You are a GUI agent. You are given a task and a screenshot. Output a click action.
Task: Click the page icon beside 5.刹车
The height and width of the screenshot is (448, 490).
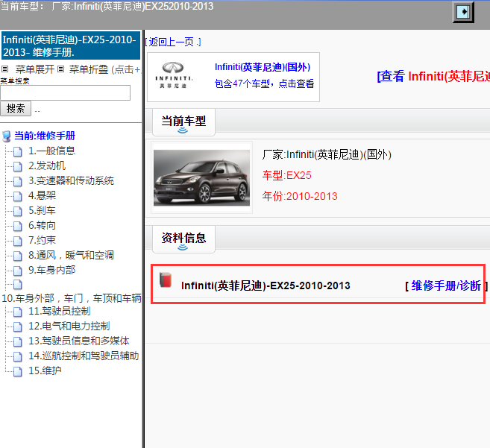tap(18, 212)
